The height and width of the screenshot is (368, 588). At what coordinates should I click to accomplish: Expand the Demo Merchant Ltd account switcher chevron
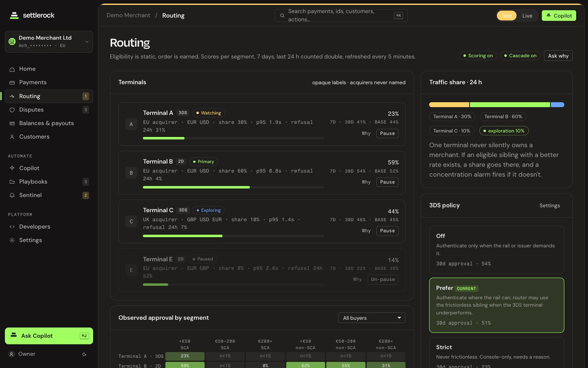(x=87, y=42)
